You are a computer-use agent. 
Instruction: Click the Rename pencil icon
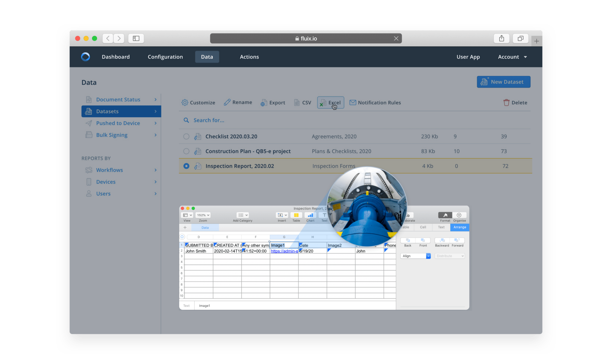coord(227,102)
